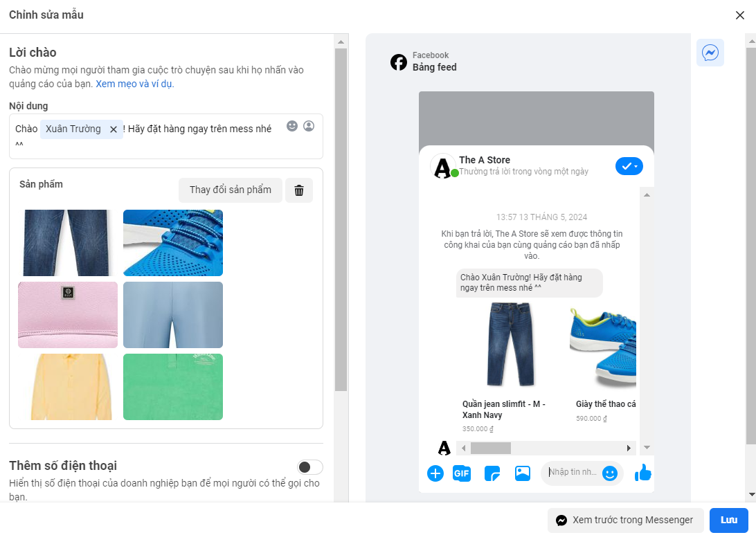
Task: Send thumbs up like in chat
Action: (x=642, y=473)
